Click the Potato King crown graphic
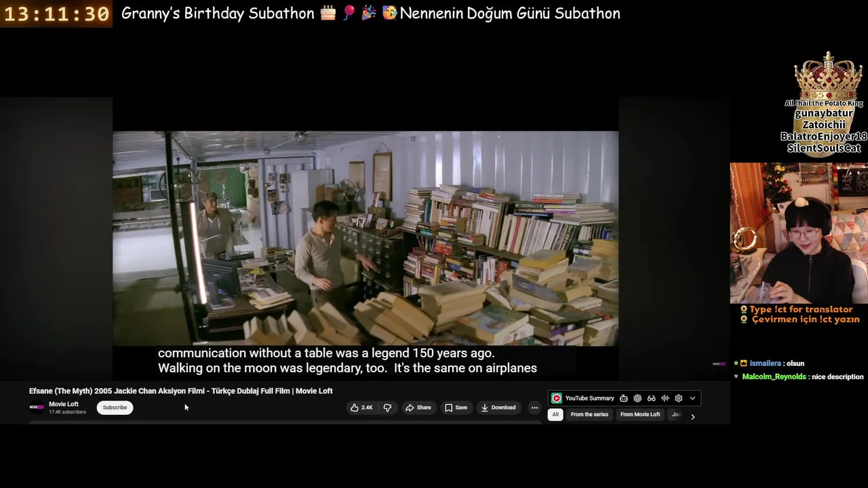Screen dimensions: 868x488 pyautogui.click(x=828, y=75)
